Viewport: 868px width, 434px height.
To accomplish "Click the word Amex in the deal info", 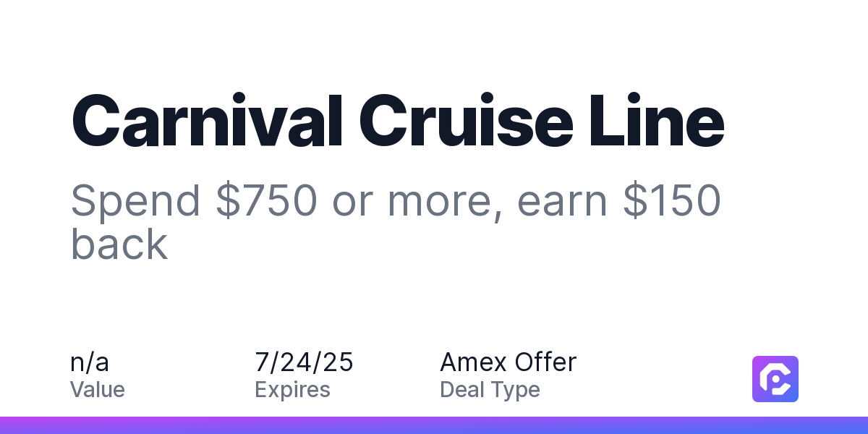I will coord(472,362).
